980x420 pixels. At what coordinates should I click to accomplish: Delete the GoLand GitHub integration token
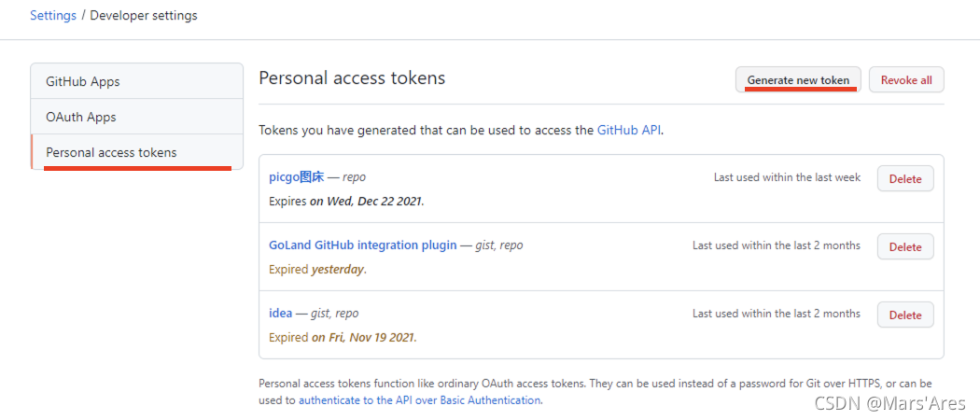(x=905, y=247)
